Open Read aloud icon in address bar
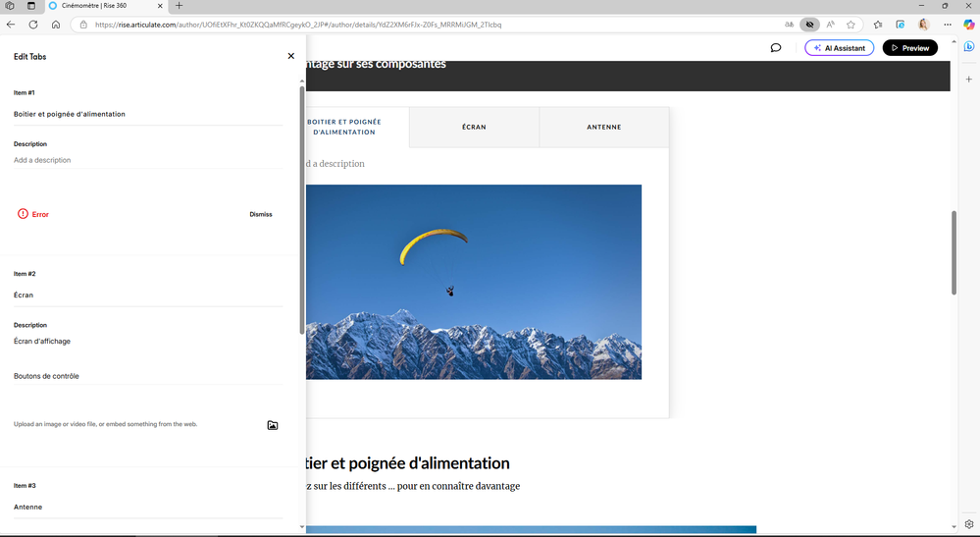The height and width of the screenshot is (537, 980). pos(830,25)
